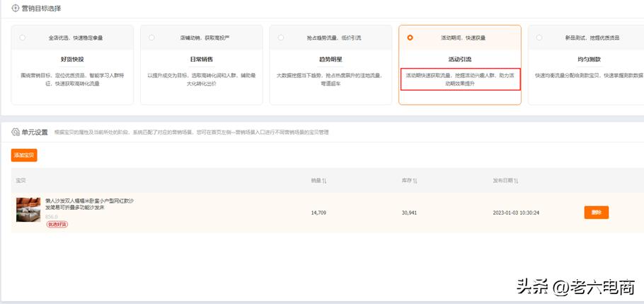644x304 pixels.
Task: Click the 优选好店 tag
Action: pos(57,224)
